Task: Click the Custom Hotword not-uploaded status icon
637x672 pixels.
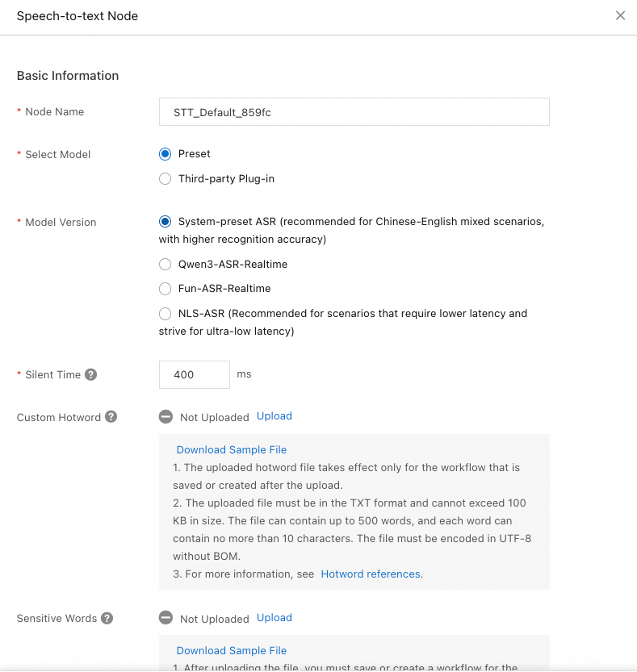Action: click(166, 417)
